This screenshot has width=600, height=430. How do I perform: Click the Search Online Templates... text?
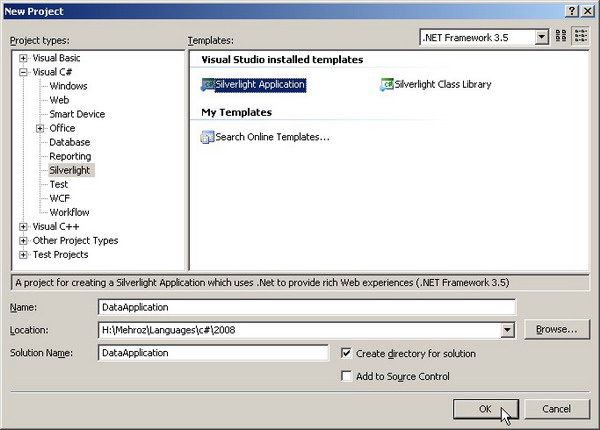pyautogui.click(x=272, y=137)
